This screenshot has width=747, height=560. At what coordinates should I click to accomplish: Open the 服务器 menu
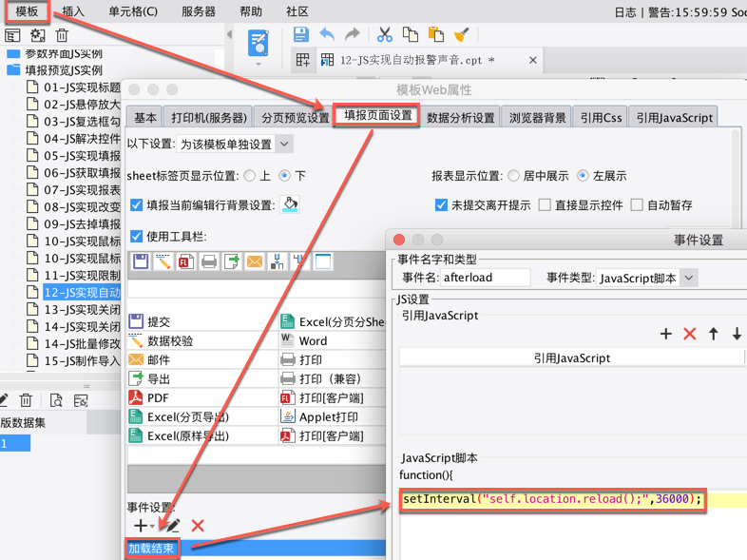[199, 11]
